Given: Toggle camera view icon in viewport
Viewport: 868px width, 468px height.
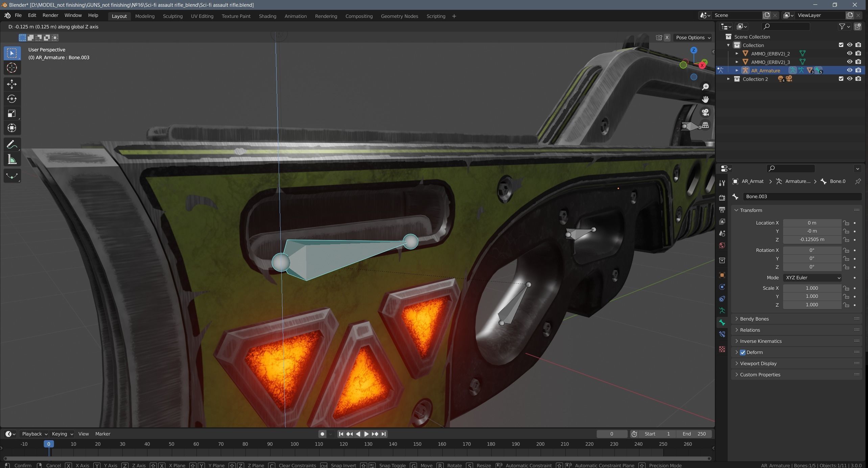Looking at the screenshot, I should [705, 112].
